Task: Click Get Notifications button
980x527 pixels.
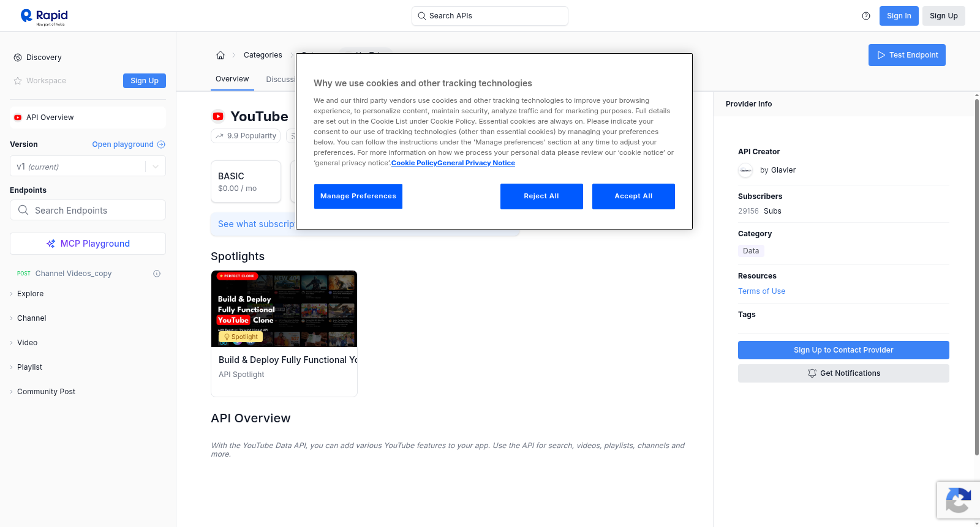Action: tap(843, 373)
